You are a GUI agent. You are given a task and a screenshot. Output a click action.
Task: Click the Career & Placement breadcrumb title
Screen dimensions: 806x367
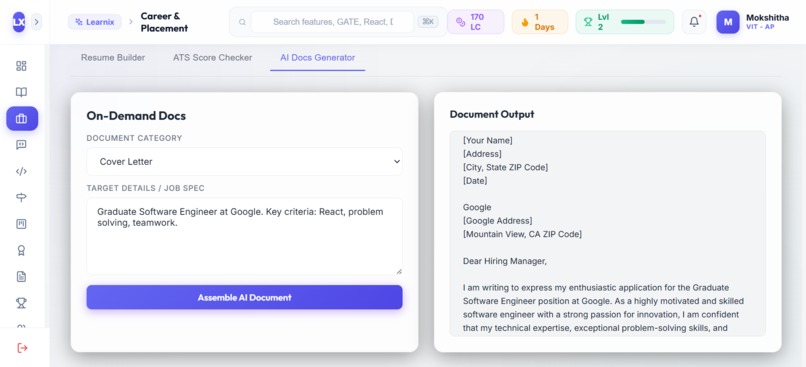pyautogui.click(x=164, y=22)
